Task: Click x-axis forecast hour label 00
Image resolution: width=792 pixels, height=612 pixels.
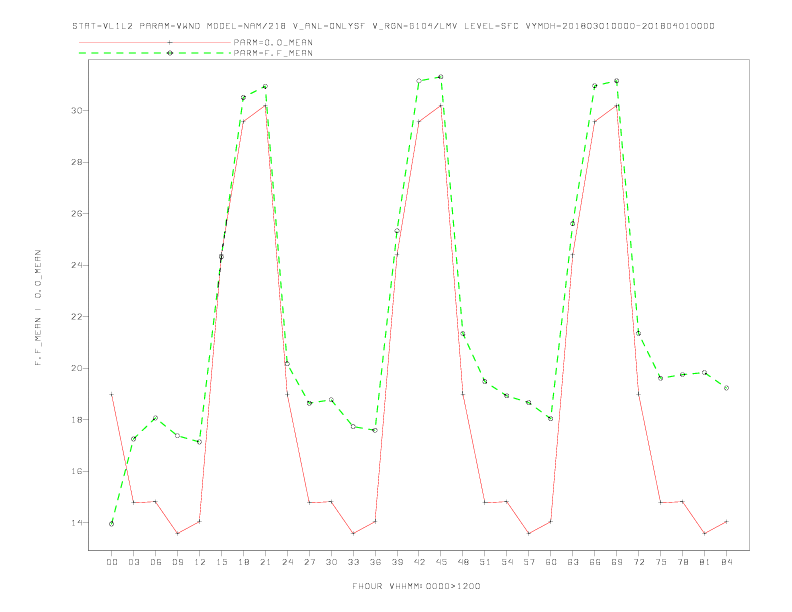Action: [x=112, y=562]
